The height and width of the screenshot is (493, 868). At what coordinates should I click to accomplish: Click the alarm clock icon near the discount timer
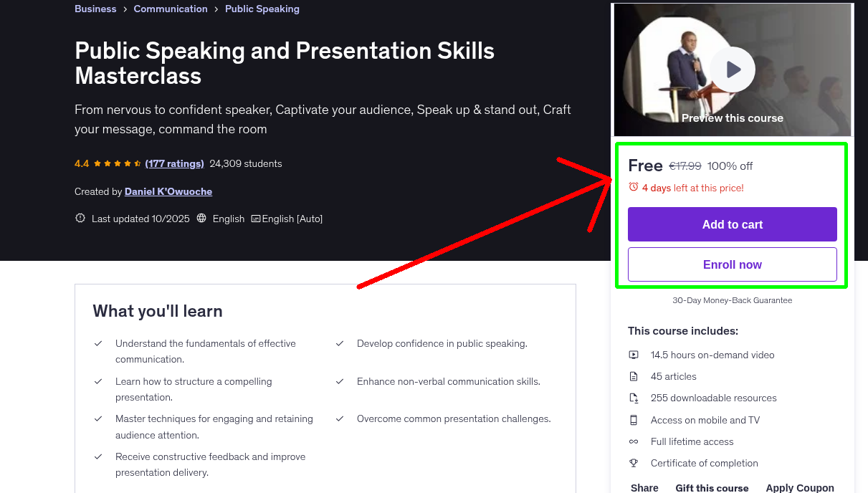(633, 186)
